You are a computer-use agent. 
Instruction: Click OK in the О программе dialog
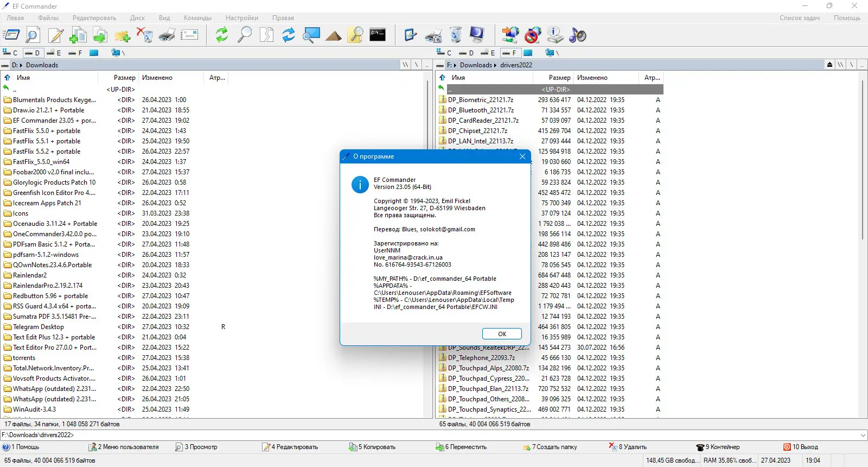tap(502, 334)
